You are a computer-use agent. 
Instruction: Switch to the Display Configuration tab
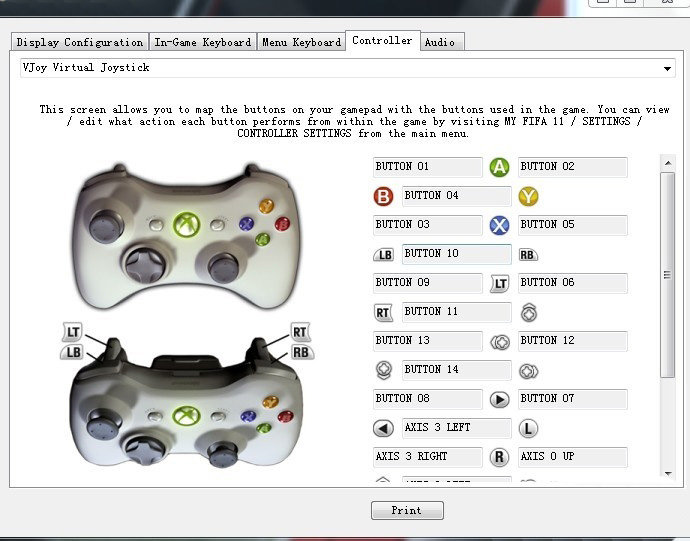click(80, 42)
